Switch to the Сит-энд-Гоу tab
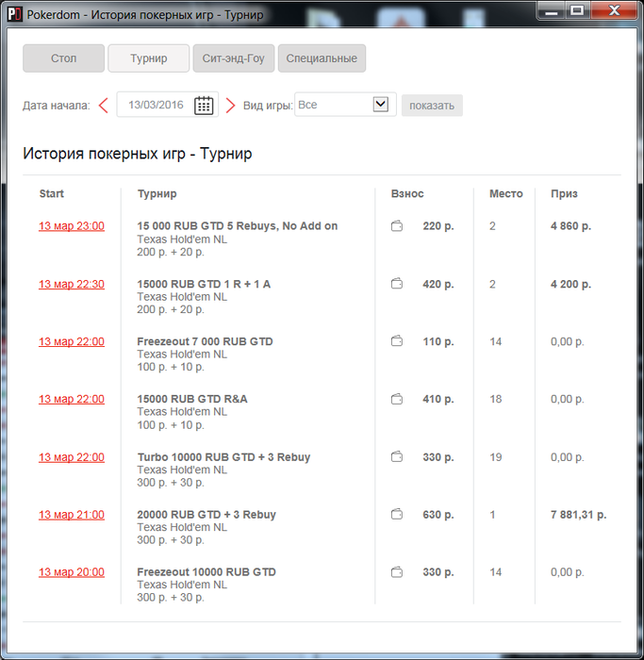Viewport: 644px width, 660px height. pos(234,58)
